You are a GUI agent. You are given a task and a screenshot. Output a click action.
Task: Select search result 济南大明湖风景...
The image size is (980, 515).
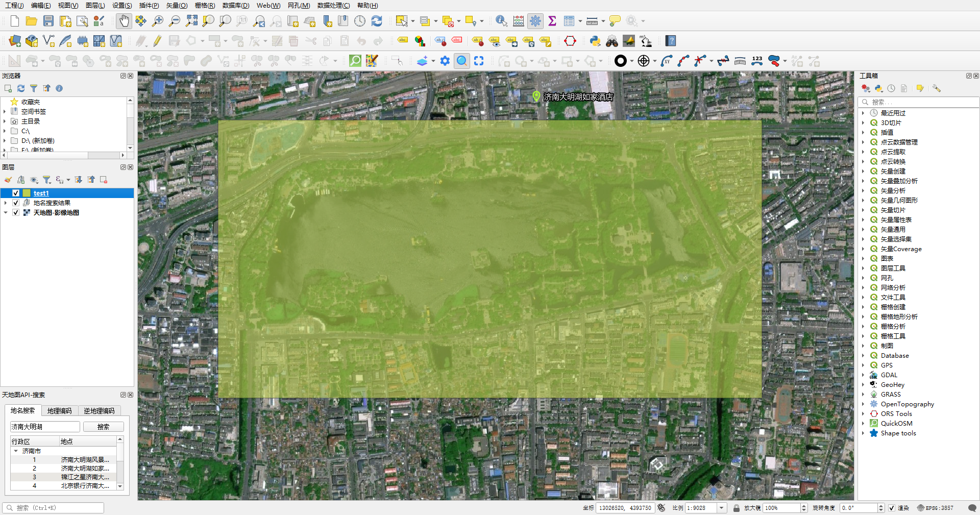[x=85, y=459]
